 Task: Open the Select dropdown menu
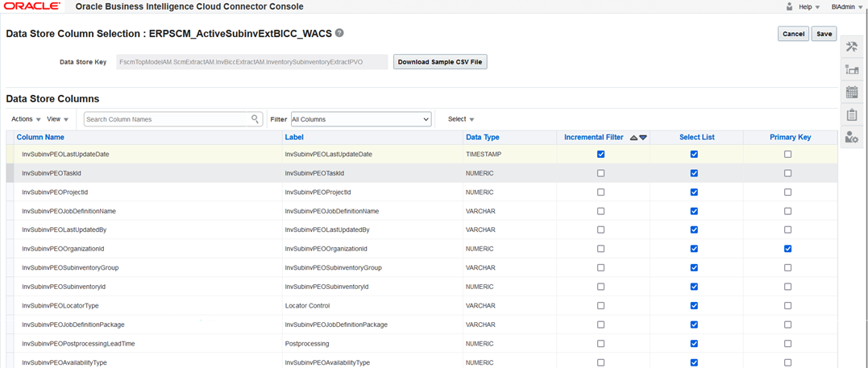(460, 119)
